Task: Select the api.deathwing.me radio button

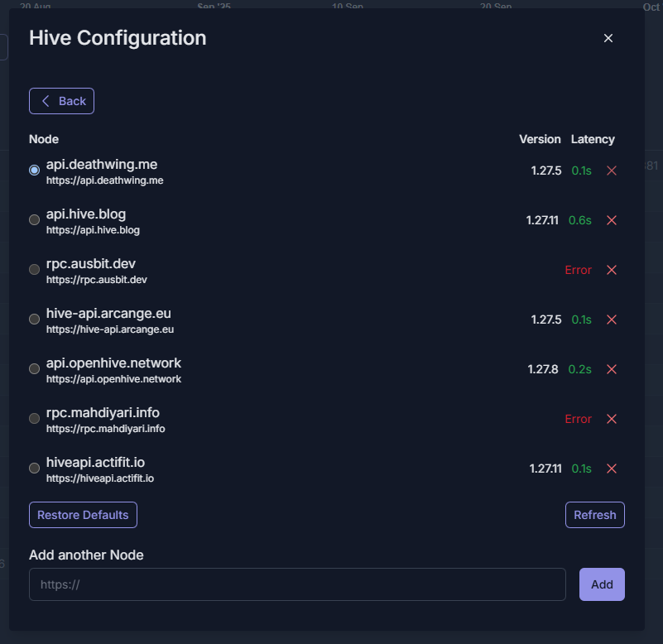Action: tap(34, 171)
